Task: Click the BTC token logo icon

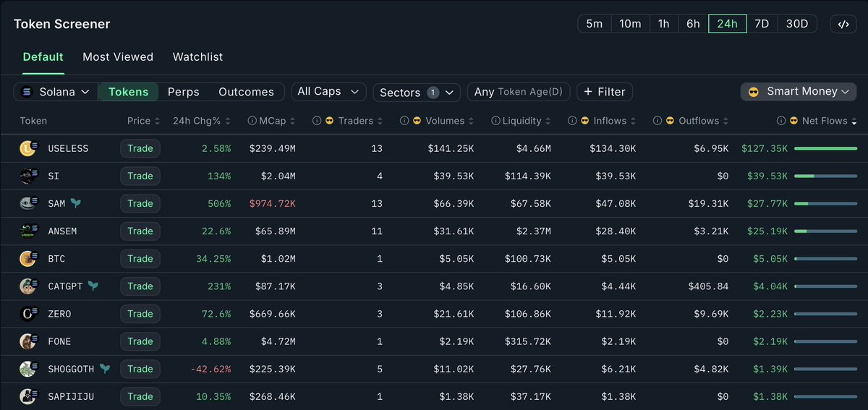Action: (27, 258)
